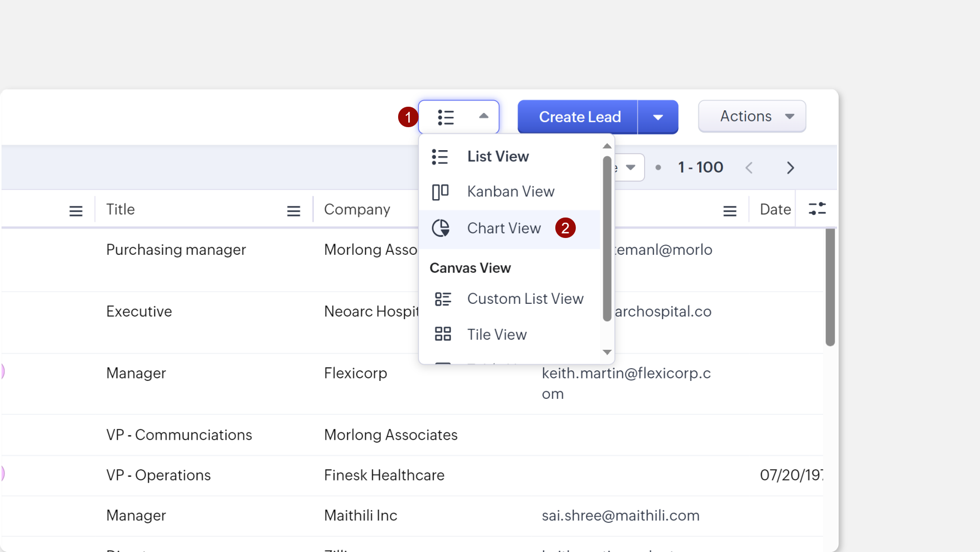Open the Actions dropdown
Viewport: 980px width, 552px height.
(752, 116)
